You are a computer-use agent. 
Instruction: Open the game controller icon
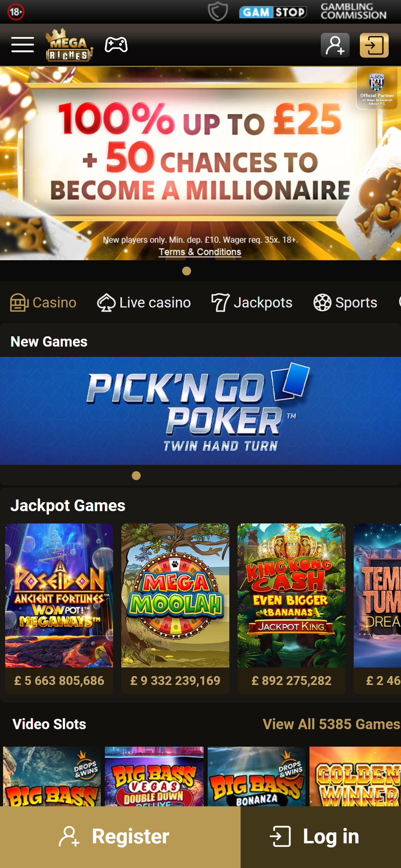[116, 45]
